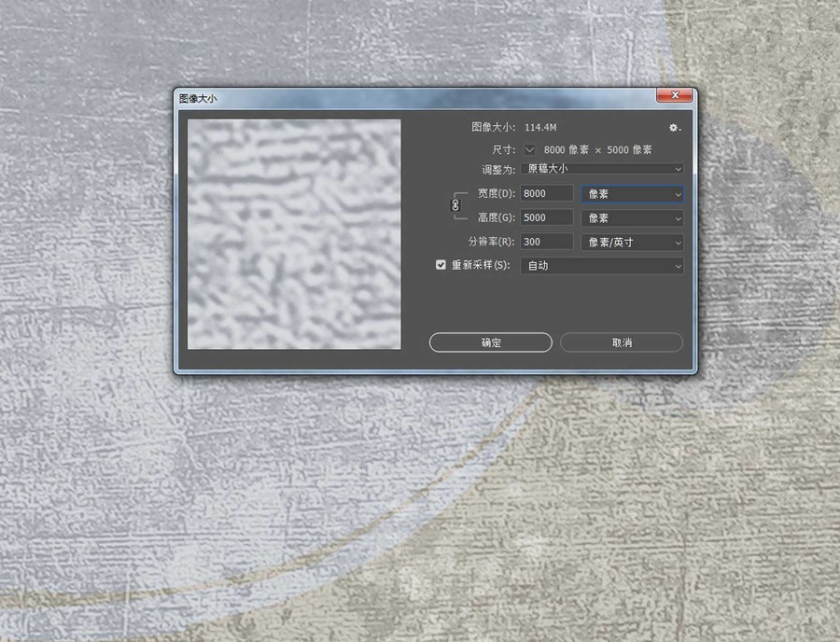This screenshot has height=642, width=840.
Task: Click the 8000 像素 × 5000 像素 dimensions text
Action: coord(598,150)
